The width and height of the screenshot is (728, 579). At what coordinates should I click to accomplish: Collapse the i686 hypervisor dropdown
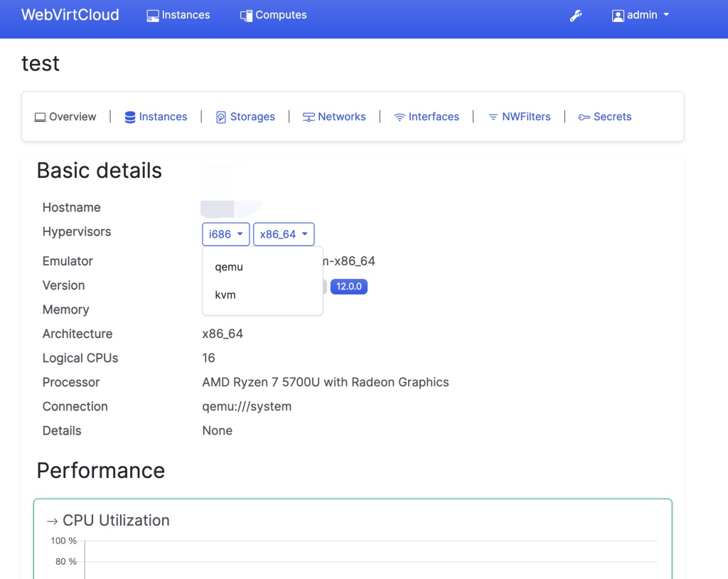pos(225,234)
